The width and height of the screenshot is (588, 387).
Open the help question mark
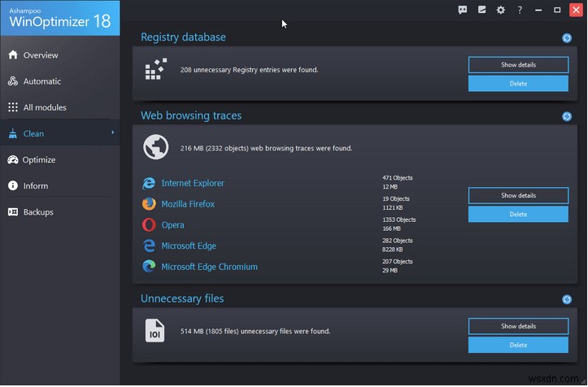tap(520, 10)
